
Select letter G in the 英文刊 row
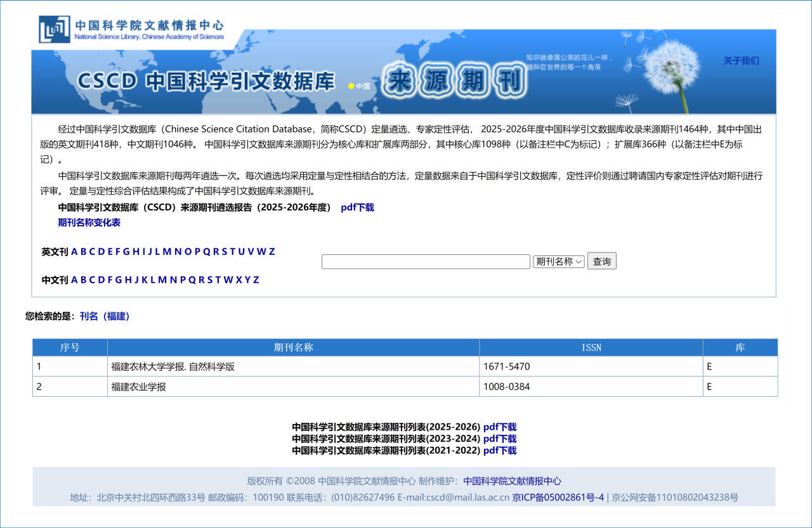[126, 252]
